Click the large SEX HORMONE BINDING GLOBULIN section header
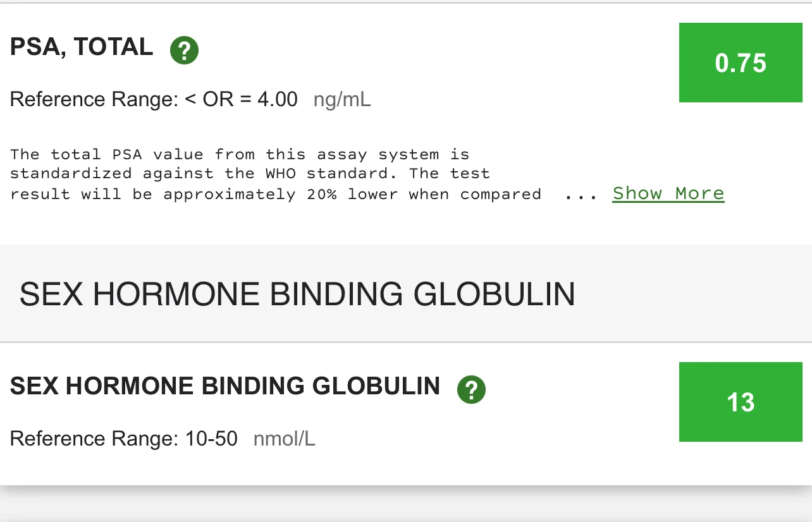This screenshot has height=522, width=812. tap(297, 294)
